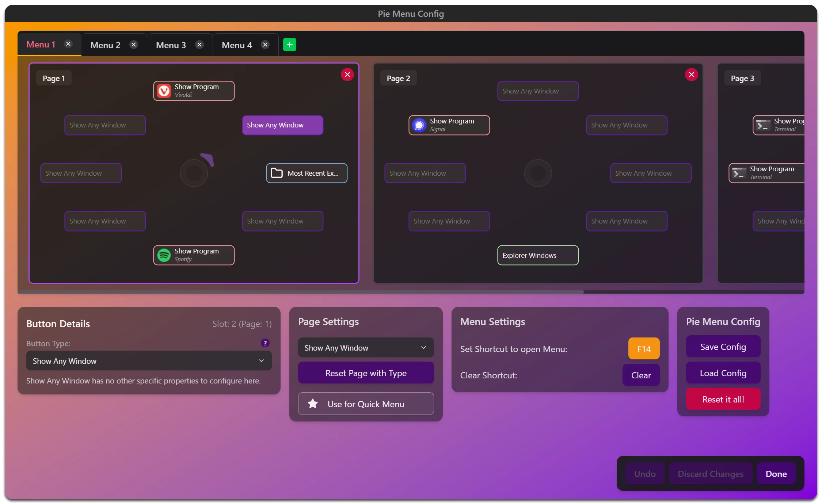Viewport: 822px width, 504px height.
Task: Expand Page Settings type dropdown
Action: click(x=366, y=348)
